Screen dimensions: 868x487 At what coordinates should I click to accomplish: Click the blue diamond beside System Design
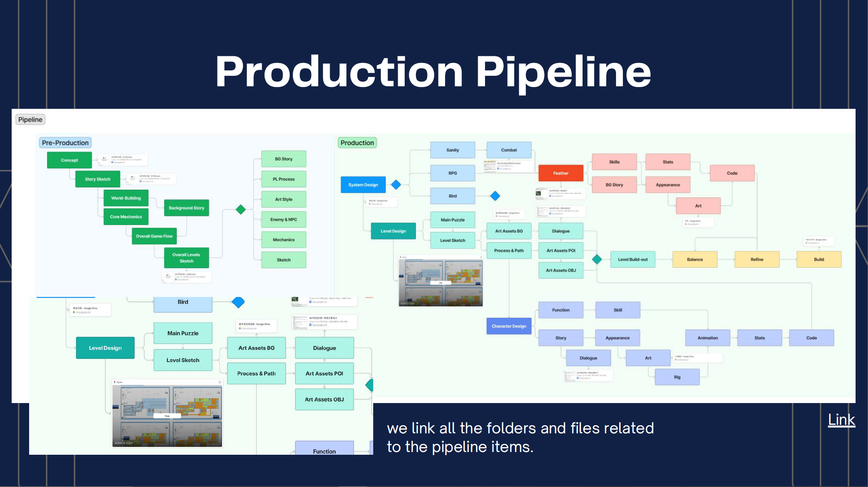pyautogui.click(x=396, y=185)
